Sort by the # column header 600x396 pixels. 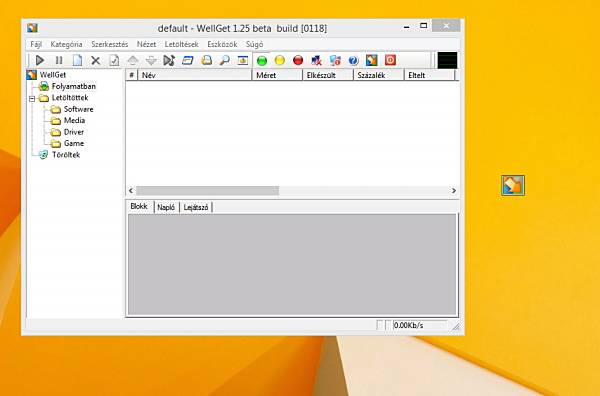[132, 75]
